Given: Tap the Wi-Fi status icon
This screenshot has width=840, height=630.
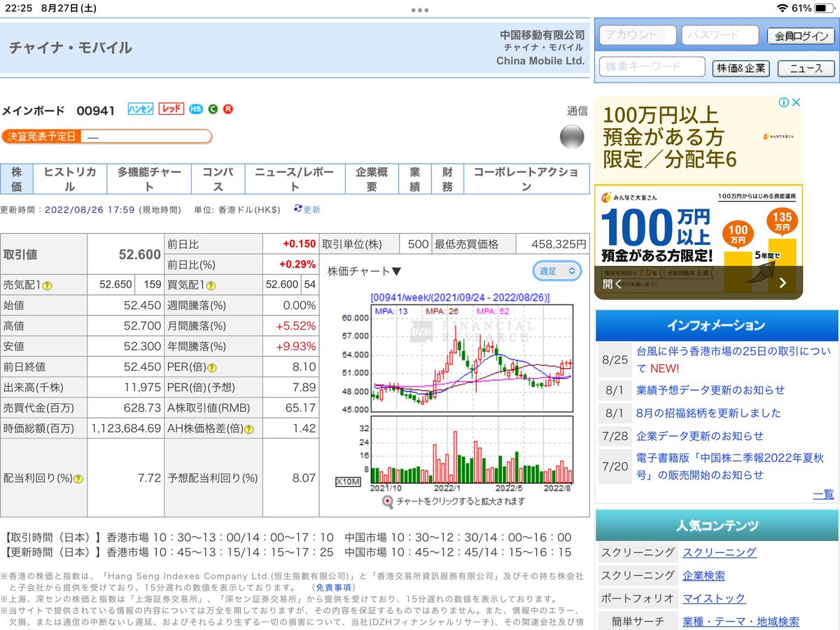Looking at the screenshot, I should click(x=782, y=8).
